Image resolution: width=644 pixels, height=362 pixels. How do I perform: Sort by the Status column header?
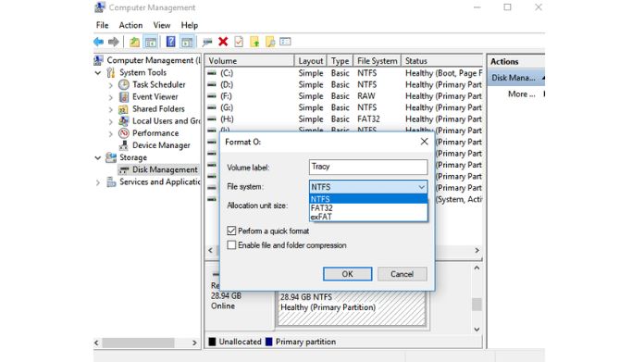pyautogui.click(x=442, y=61)
